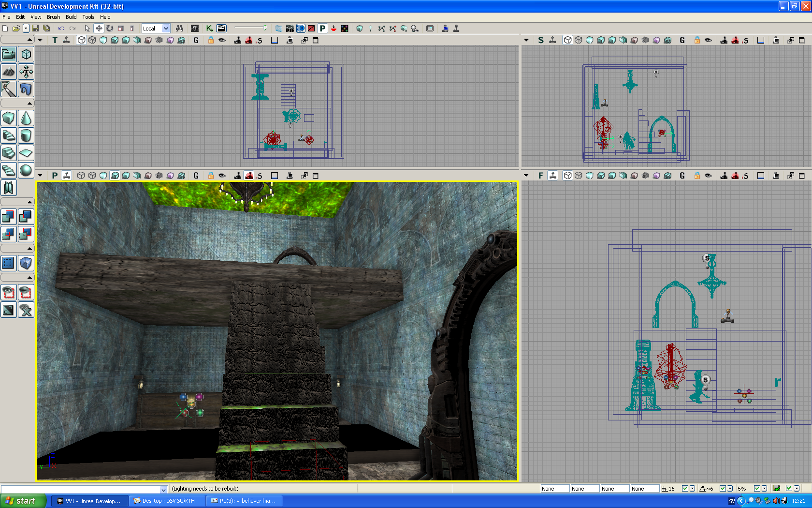This screenshot has width=812, height=508.
Task: Save the current level with floppy icon
Action: point(35,29)
